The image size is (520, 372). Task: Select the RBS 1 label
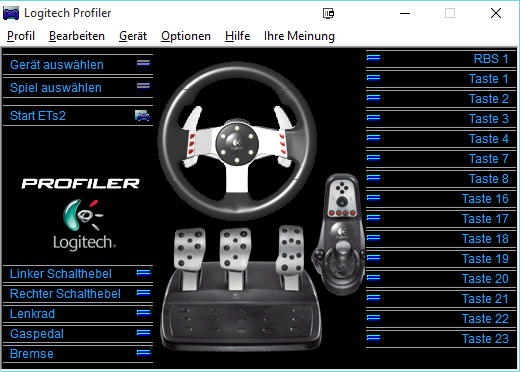click(x=491, y=59)
